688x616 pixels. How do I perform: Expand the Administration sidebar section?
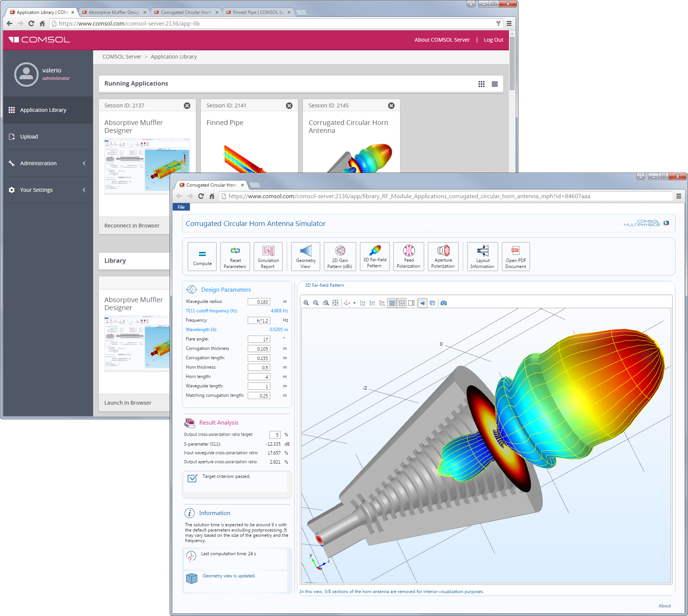(x=48, y=163)
